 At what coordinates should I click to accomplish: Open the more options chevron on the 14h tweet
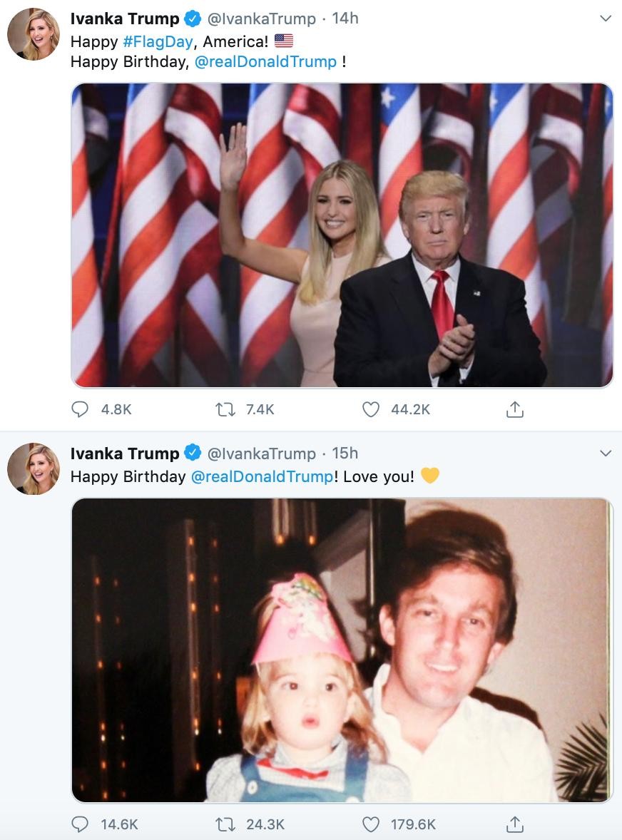pyautogui.click(x=606, y=19)
